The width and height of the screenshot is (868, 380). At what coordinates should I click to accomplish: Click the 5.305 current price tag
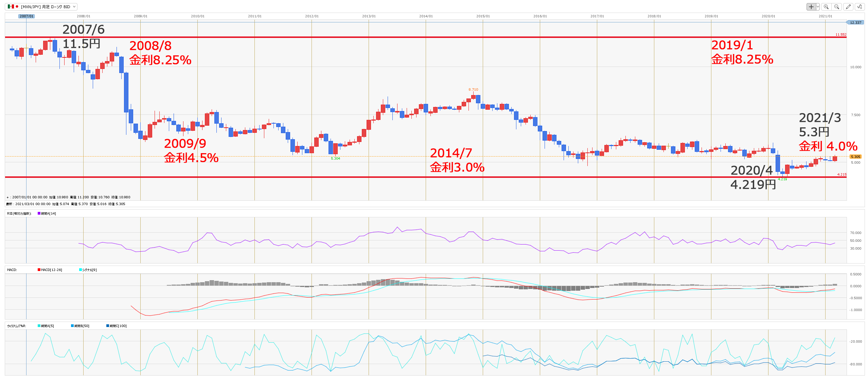(855, 157)
